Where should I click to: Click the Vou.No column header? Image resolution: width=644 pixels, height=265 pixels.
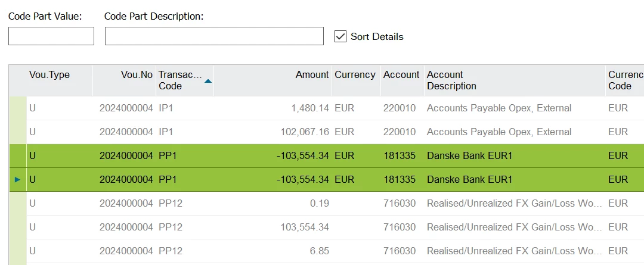pyautogui.click(x=137, y=75)
